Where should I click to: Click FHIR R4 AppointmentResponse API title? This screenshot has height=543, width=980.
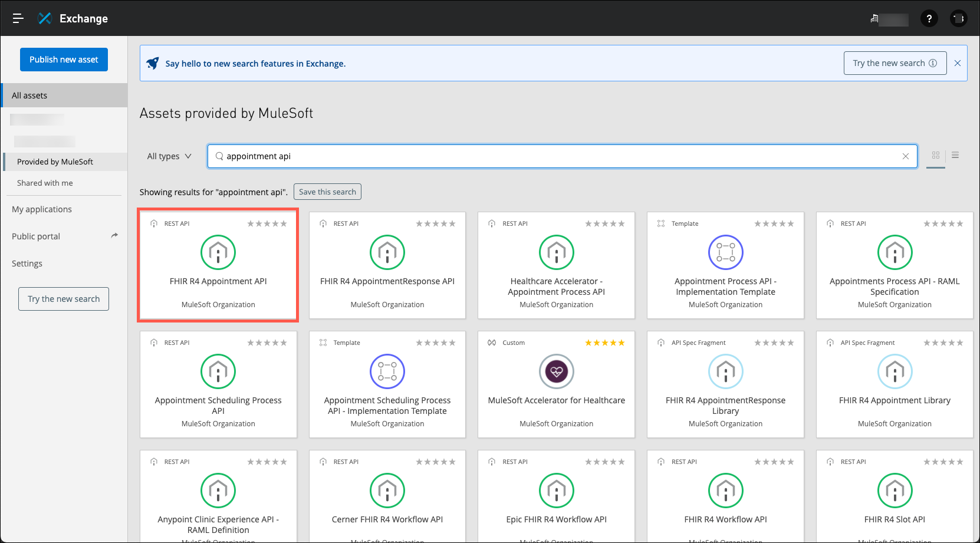point(387,281)
